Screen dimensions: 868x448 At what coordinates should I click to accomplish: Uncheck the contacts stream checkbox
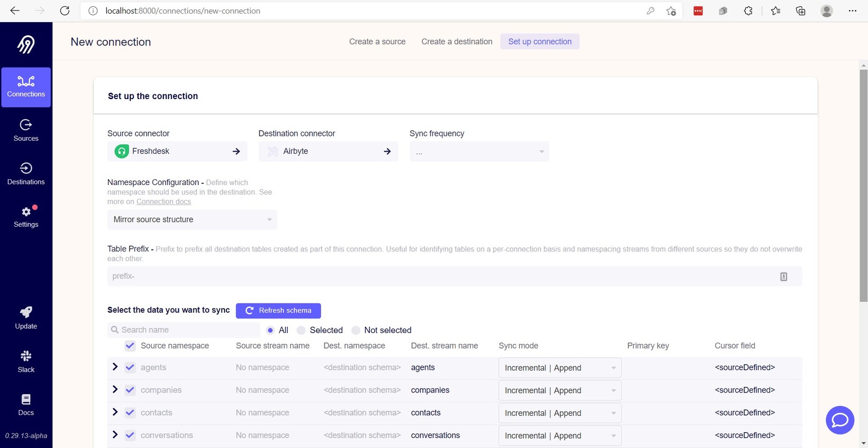click(130, 413)
